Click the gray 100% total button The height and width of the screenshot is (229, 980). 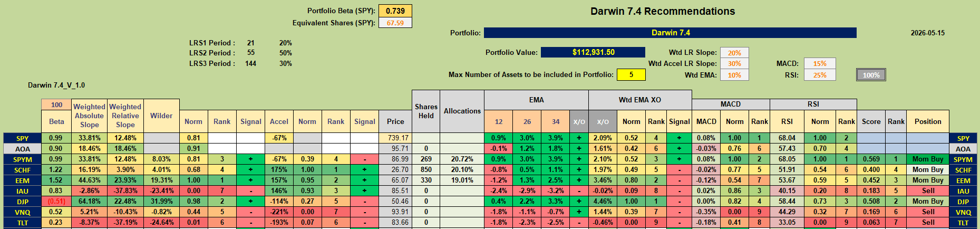871,75
